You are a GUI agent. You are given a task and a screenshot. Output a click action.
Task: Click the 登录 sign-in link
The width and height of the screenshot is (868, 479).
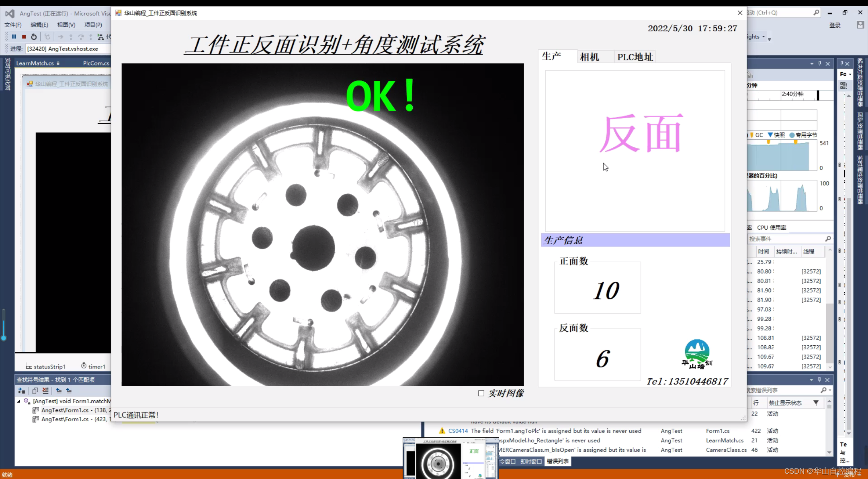click(x=835, y=25)
